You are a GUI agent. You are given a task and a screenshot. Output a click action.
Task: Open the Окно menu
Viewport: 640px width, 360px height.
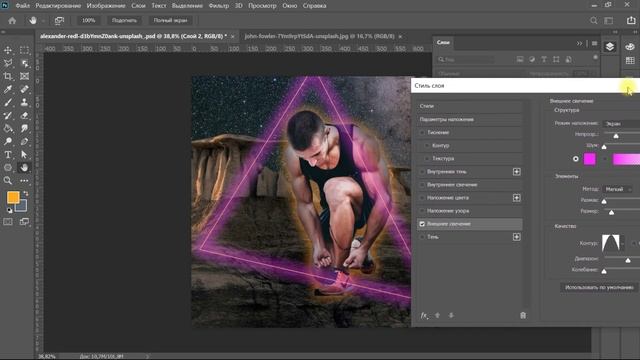pyautogui.click(x=289, y=6)
